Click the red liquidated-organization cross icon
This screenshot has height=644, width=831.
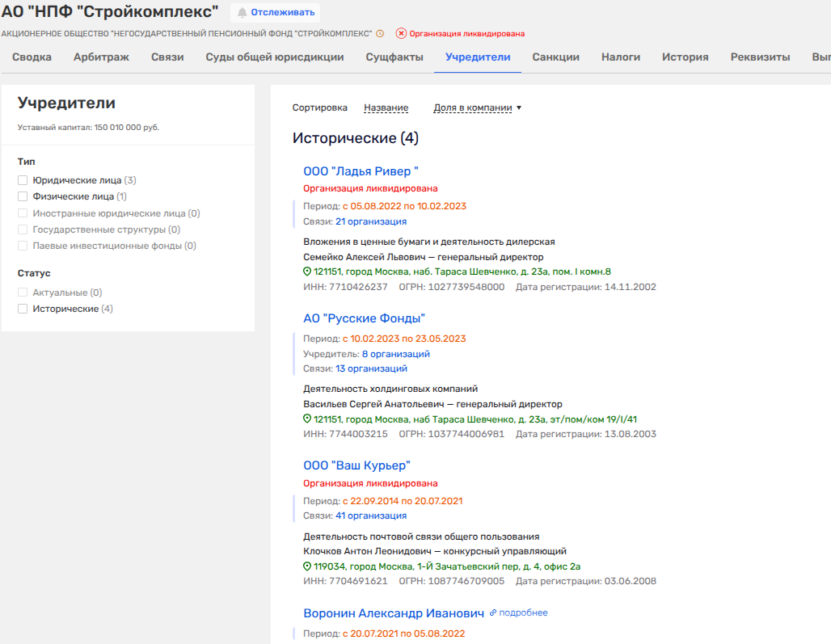click(x=401, y=34)
